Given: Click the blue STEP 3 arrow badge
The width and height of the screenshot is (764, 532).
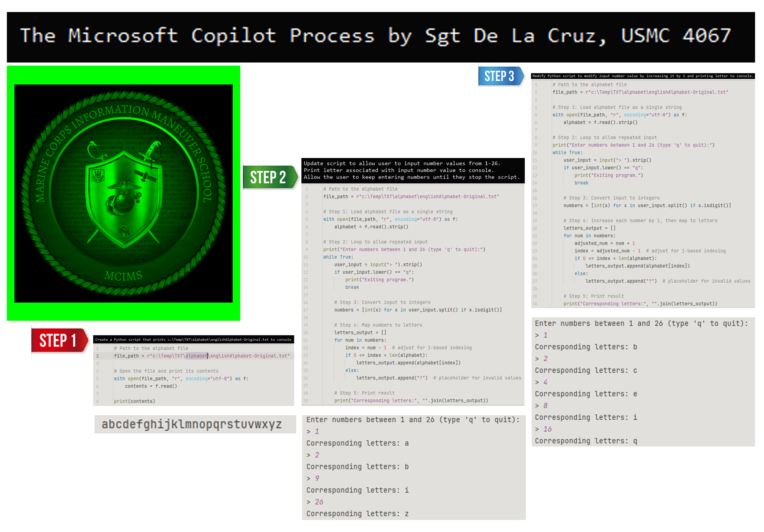Looking at the screenshot, I should point(501,76).
